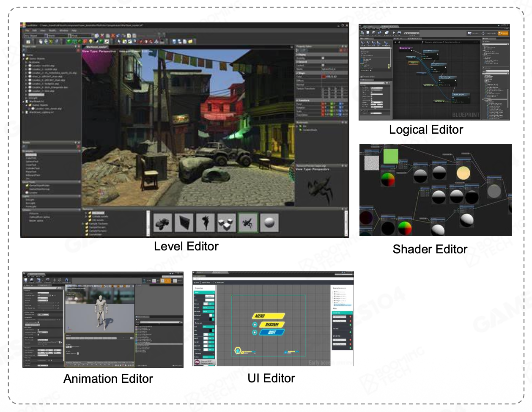Image resolution: width=532 pixels, height=412 pixels.
Task: Select the flat plane asset thumbnail
Action: click(x=184, y=222)
